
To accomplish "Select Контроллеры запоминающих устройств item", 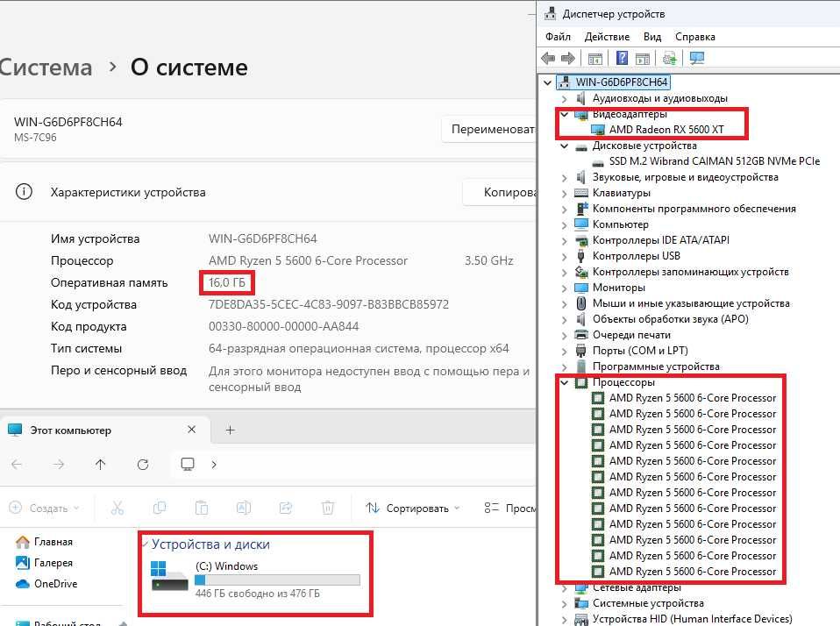I will (691, 272).
